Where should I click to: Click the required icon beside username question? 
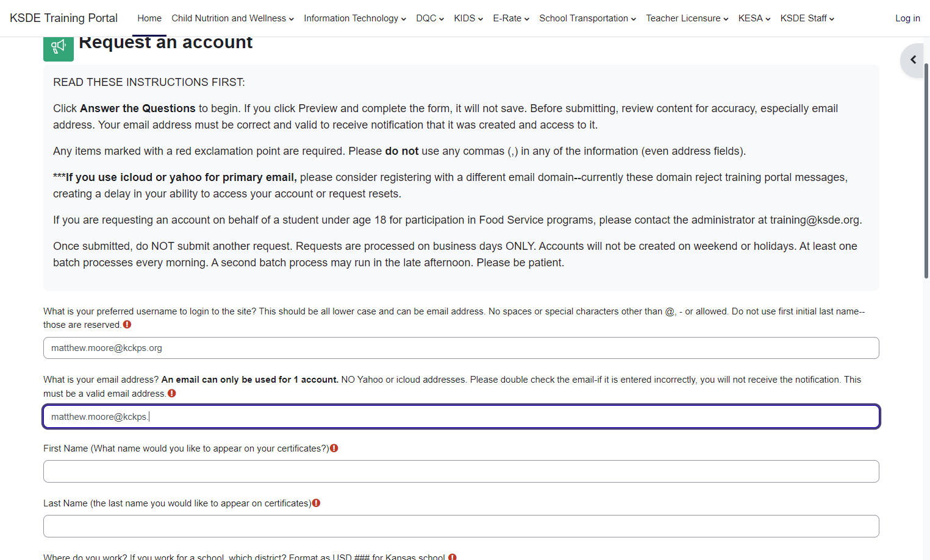coord(127,325)
